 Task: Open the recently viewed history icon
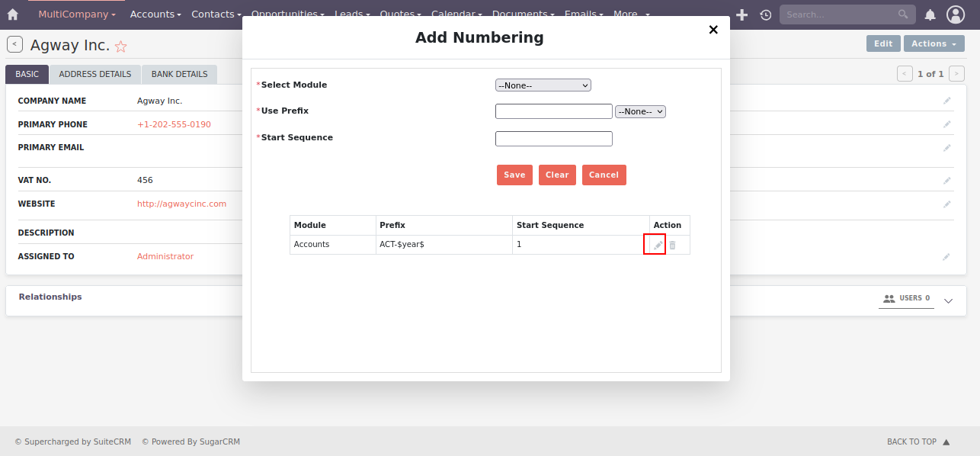click(x=765, y=14)
